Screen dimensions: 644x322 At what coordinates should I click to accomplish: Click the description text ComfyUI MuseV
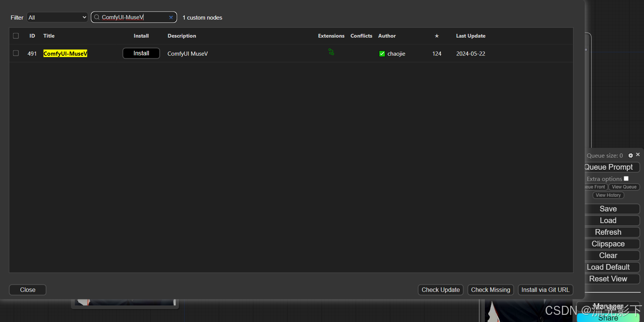point(187,54)
